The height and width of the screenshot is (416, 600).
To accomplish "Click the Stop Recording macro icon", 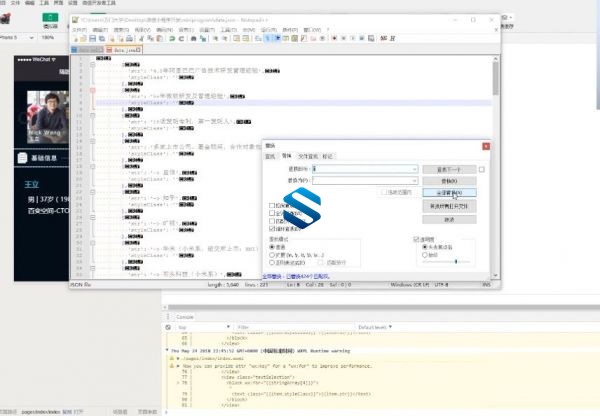I will tap(343, 38).
